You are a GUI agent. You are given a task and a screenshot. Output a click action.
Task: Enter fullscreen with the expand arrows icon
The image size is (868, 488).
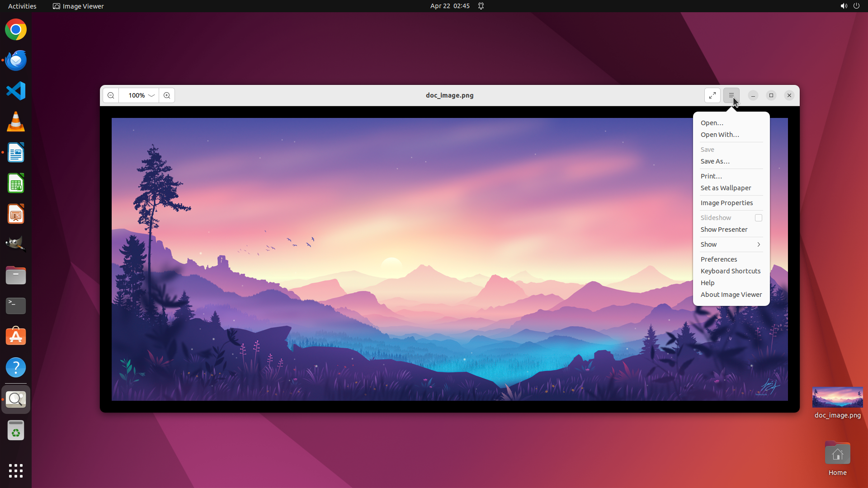(712, 95)
